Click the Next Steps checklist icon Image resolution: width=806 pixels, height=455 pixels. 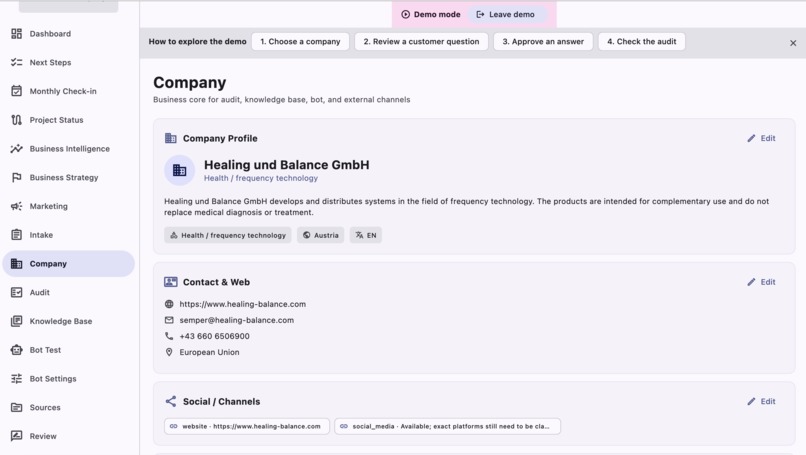coord(16,63)
